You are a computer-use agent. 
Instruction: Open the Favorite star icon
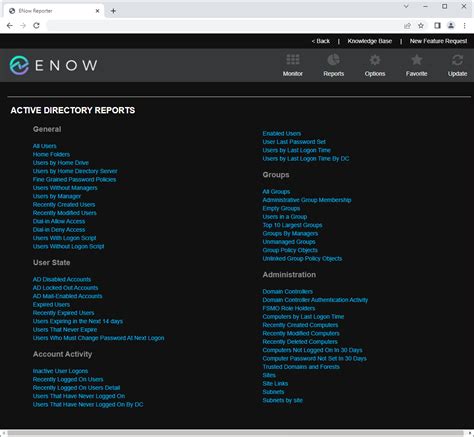pyautogui.click(x=417, y=60)
